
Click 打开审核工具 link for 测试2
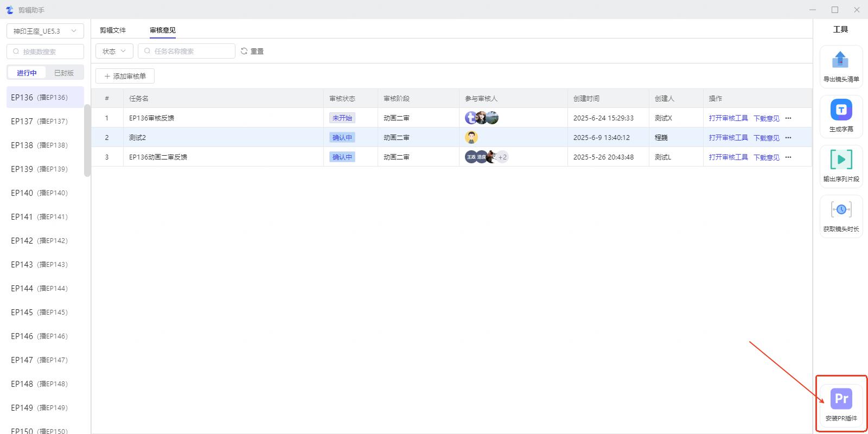coord(728,138)
